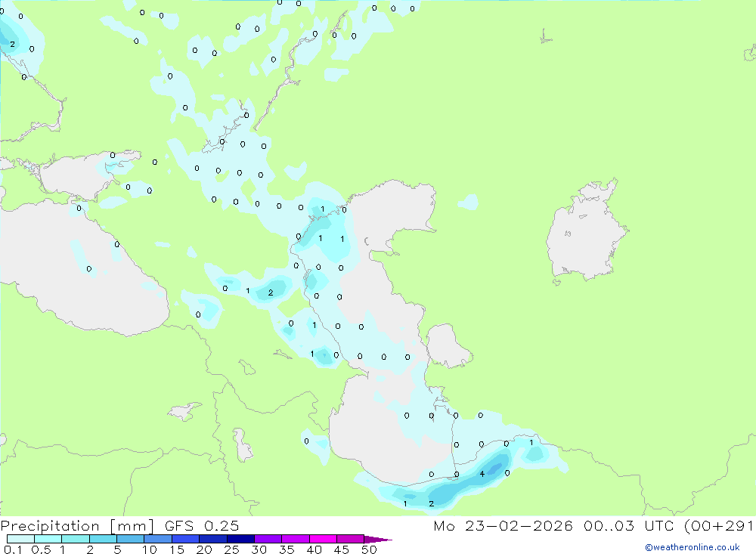Click the "0.5" legend scale label
Screen dimensions: 756x554
41,549
